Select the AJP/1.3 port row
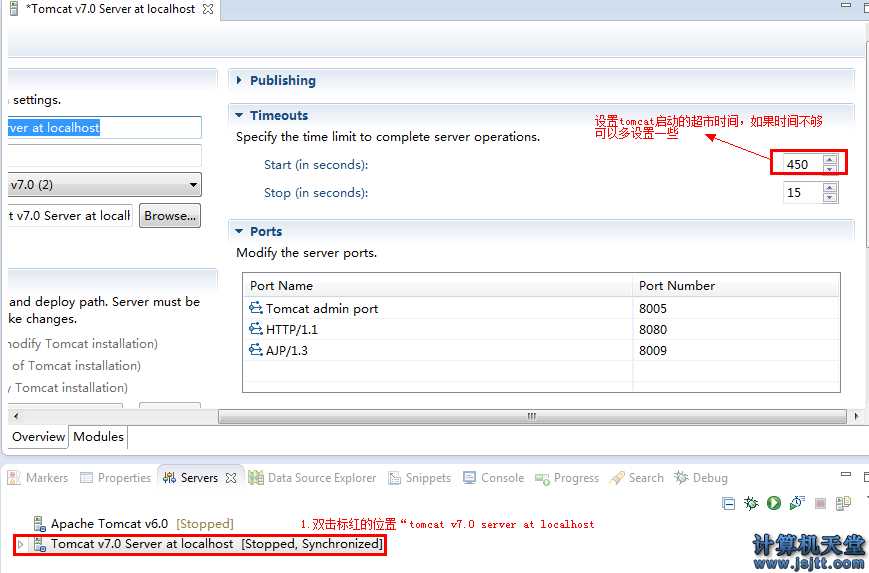The width and height of the screenshot is (869, 573). click(x=541, y=350)
